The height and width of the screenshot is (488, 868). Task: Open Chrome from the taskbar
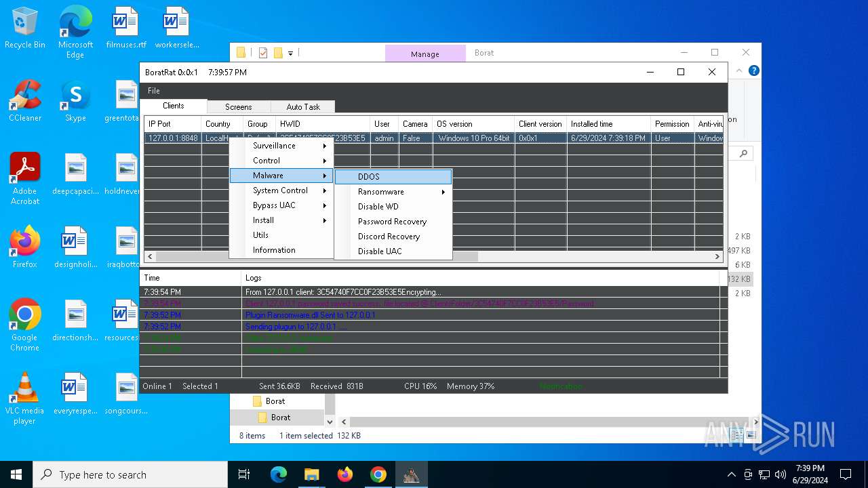[378, 474]
